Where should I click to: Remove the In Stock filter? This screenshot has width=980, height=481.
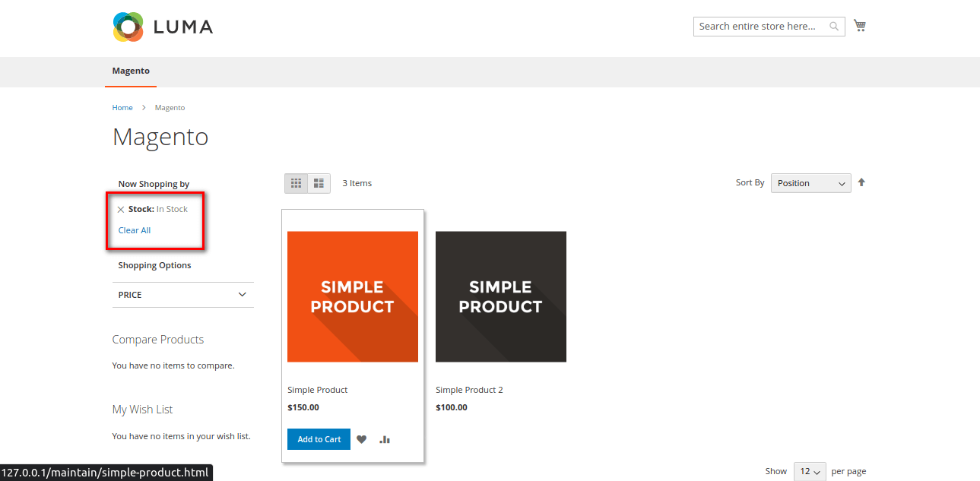121,210
